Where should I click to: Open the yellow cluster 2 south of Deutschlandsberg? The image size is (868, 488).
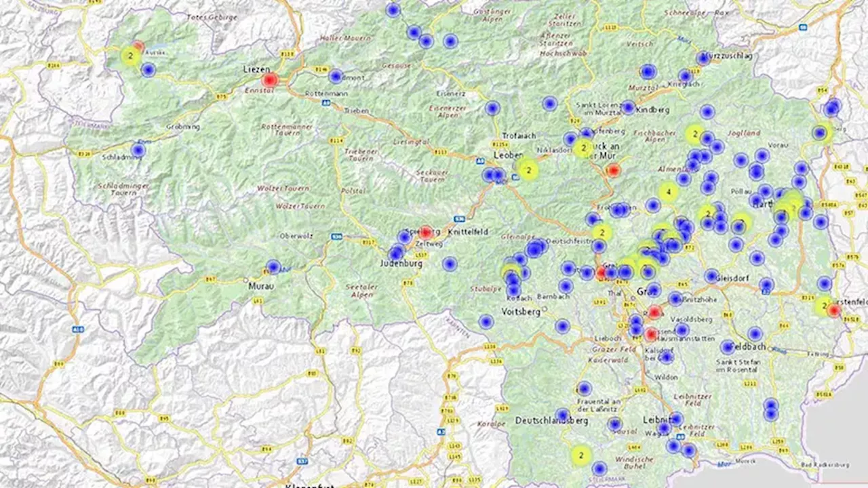click(580, 455)
